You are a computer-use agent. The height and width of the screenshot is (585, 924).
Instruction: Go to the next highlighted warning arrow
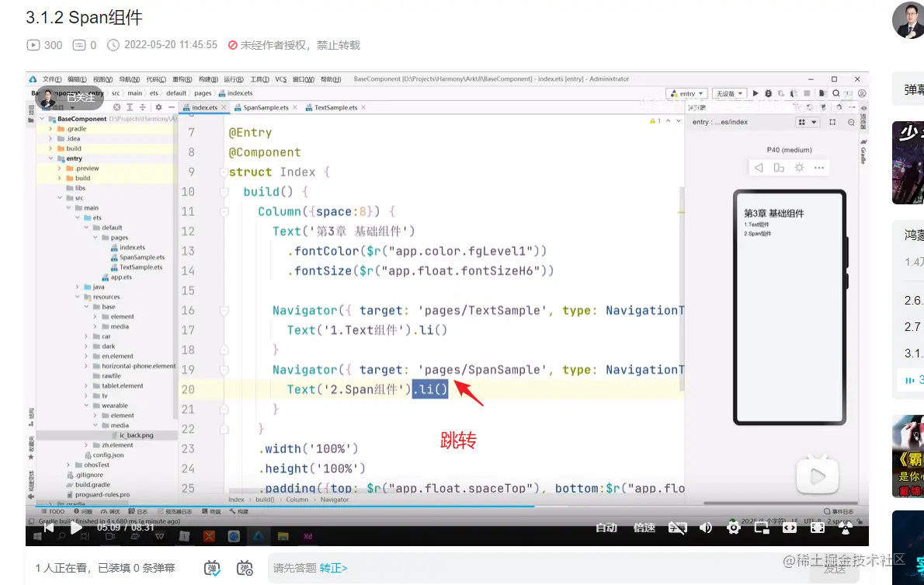[x=679, y=121]
